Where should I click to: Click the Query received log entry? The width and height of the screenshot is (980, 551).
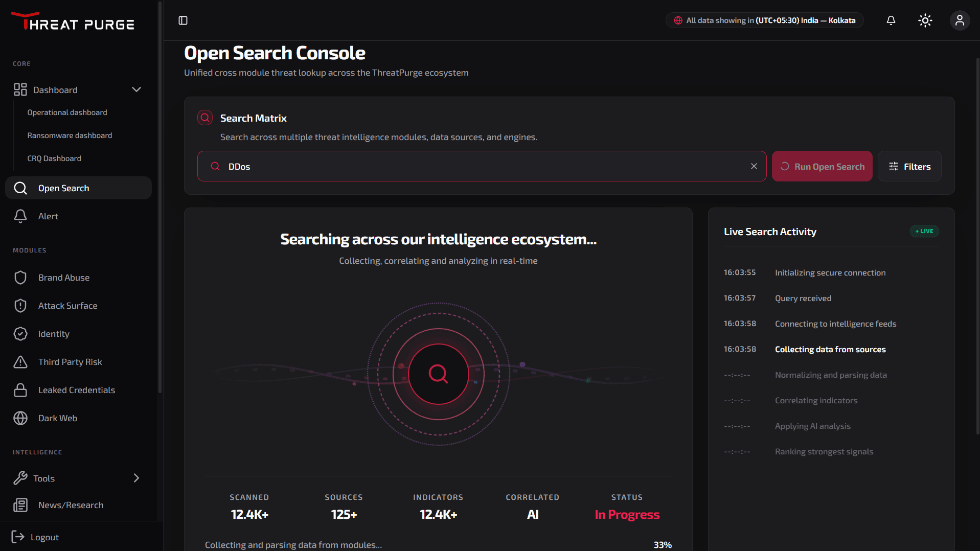[x=803, y=298]
